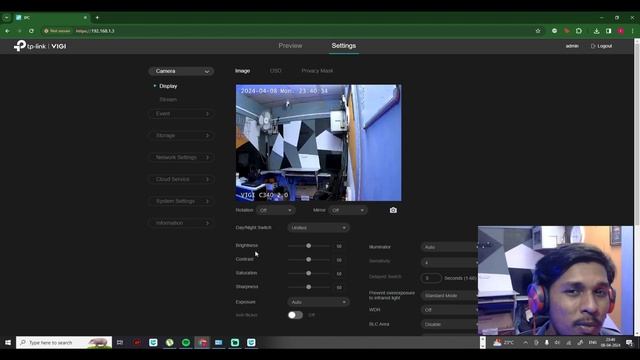Image resolution: width=640 pixels, height=360 pixels.
Task: Adjust the Brightness slider
Action: pos(309,246)
